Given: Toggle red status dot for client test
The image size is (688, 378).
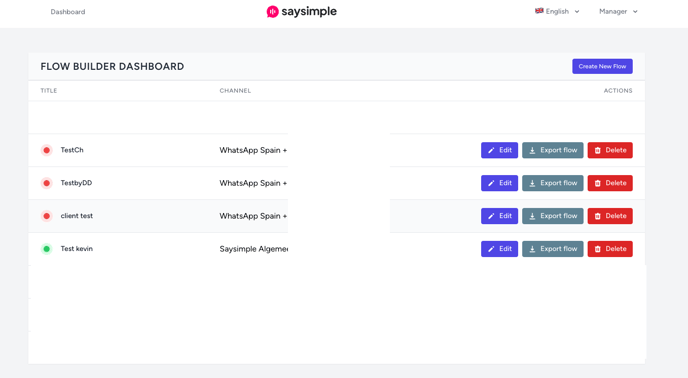Looking at the screenshot, I should 47,216.
